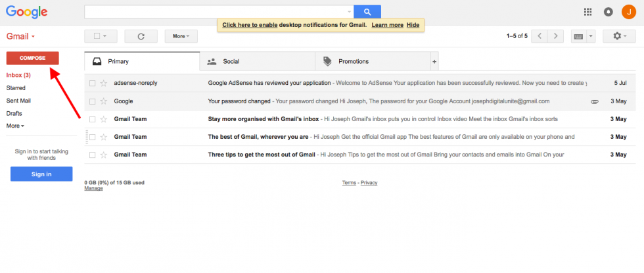The height and width of the screenshot is (273, 644).
Task: Click the red COMPOSE button
Action: tap(32, 58)
